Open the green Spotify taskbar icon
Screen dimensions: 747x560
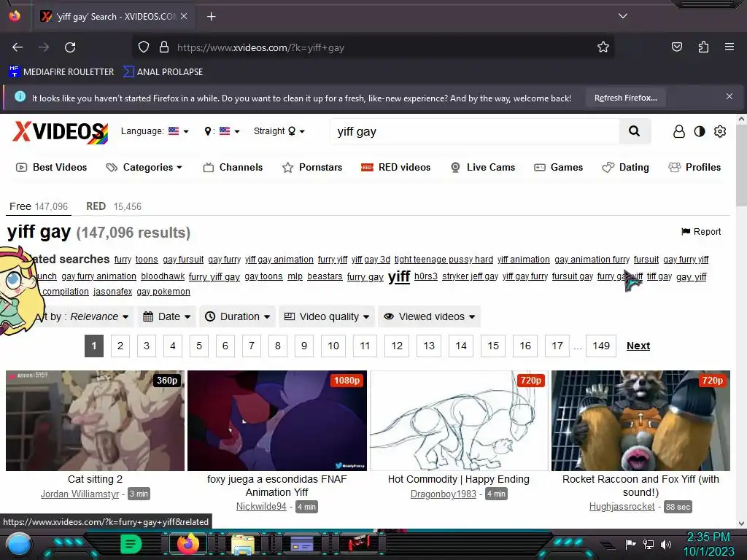[x=131, y=544]
